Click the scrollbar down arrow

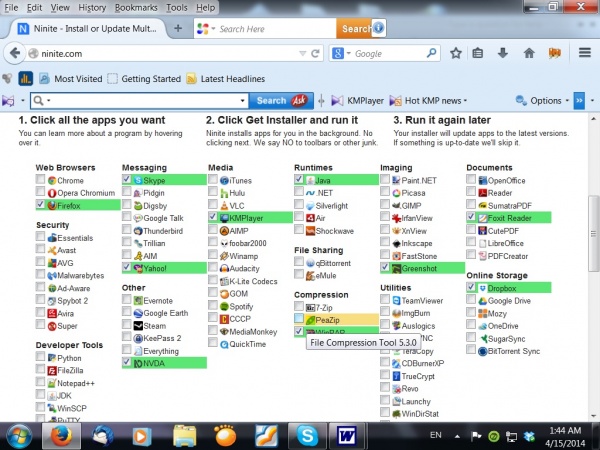click(593, 416)
